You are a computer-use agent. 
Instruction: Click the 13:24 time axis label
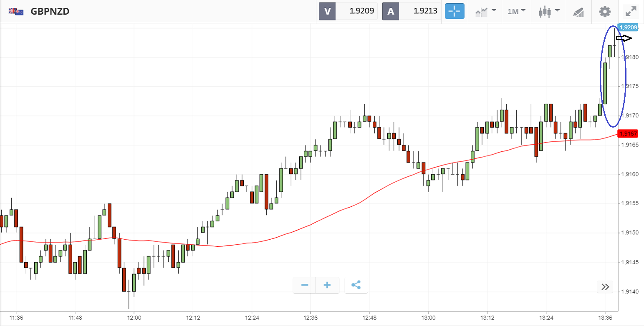[x=546, y=317]
